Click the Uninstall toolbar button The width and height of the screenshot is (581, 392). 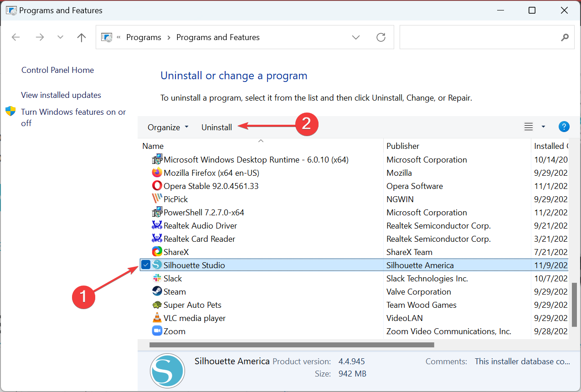click(217, 127)
